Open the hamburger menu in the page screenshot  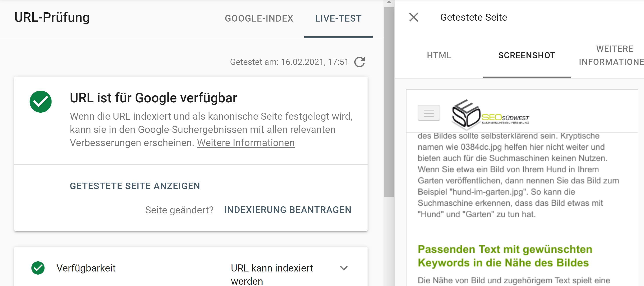point(429,113)
